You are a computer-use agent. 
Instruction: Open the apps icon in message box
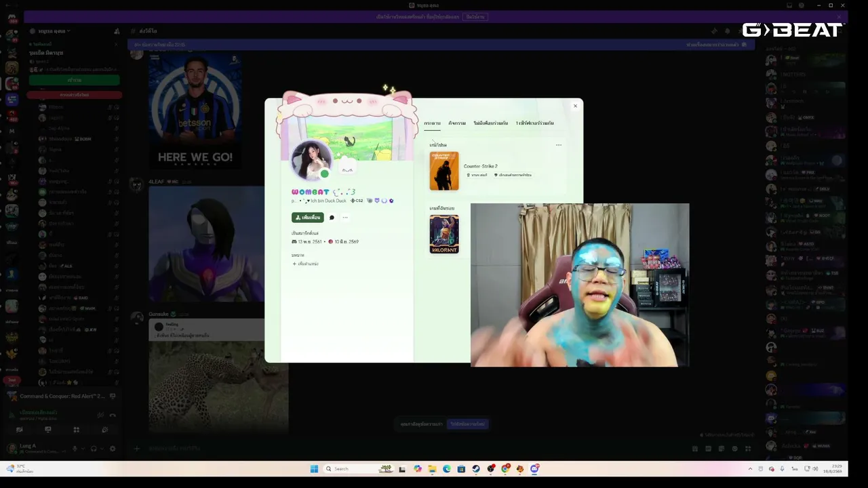[748, 449]
